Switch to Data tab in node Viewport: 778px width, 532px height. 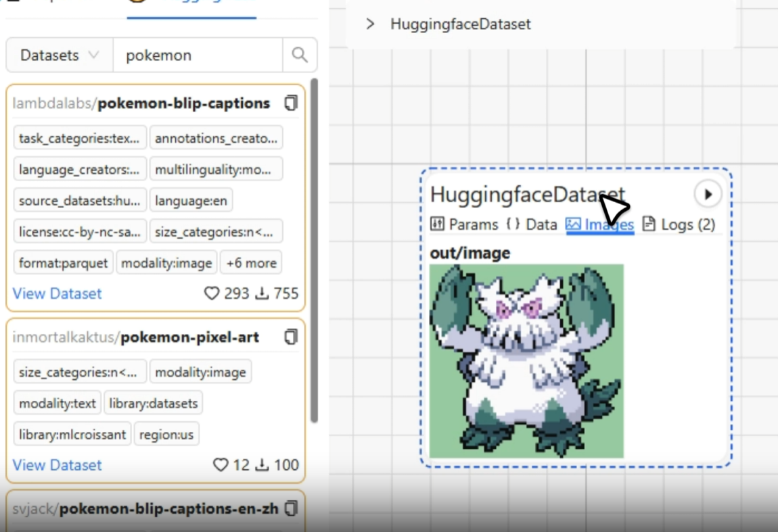(x=532, y=224)
